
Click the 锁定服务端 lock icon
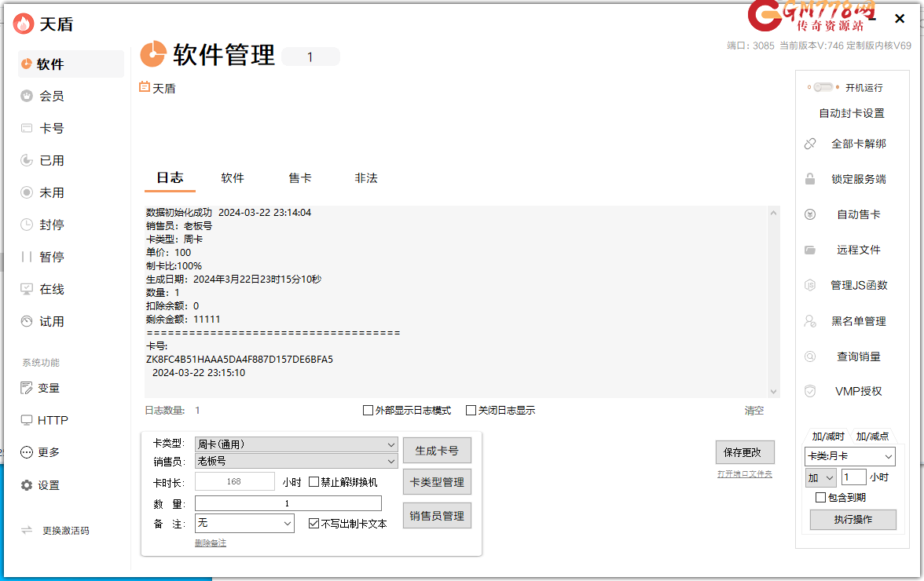810,179
